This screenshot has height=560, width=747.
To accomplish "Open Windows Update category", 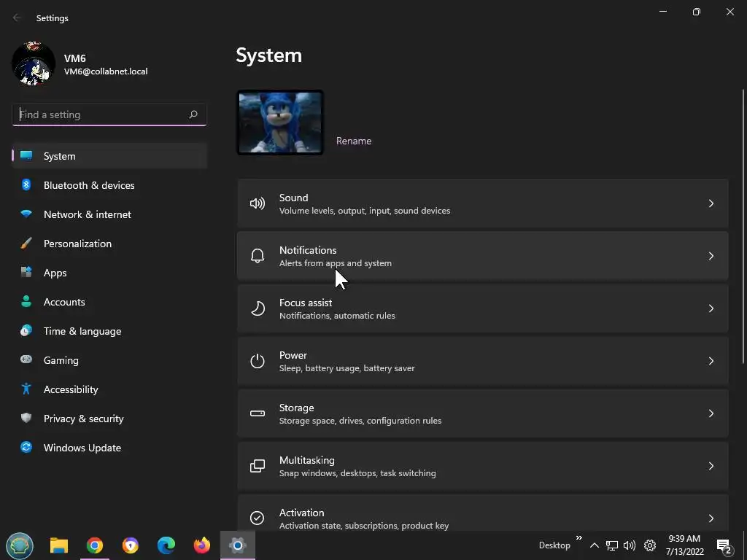I will [109, 448].
